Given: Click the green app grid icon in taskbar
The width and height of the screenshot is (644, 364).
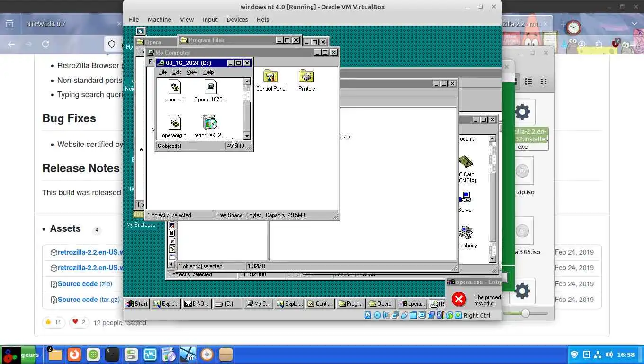Looking at the screenshot, I should click(x=93, y=355).
